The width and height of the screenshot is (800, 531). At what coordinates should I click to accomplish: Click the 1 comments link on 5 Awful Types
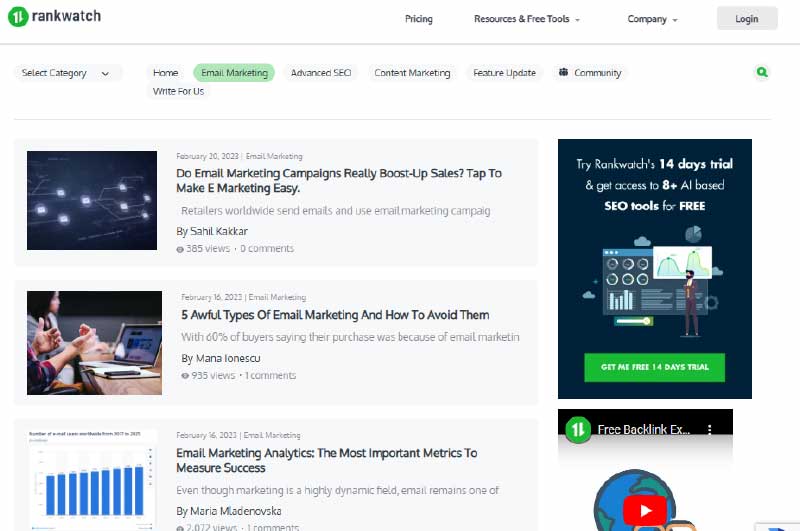[270, 375]
